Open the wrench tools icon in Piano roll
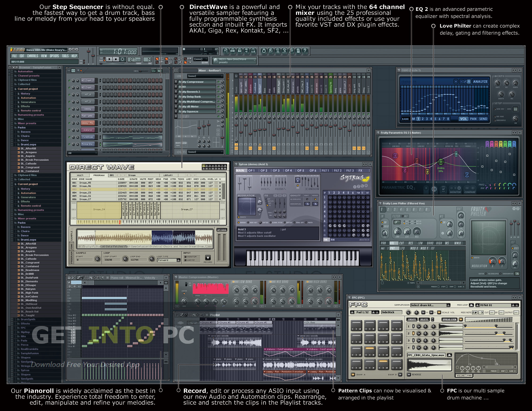The image size is (532, 411). click(x=73, y=278)
